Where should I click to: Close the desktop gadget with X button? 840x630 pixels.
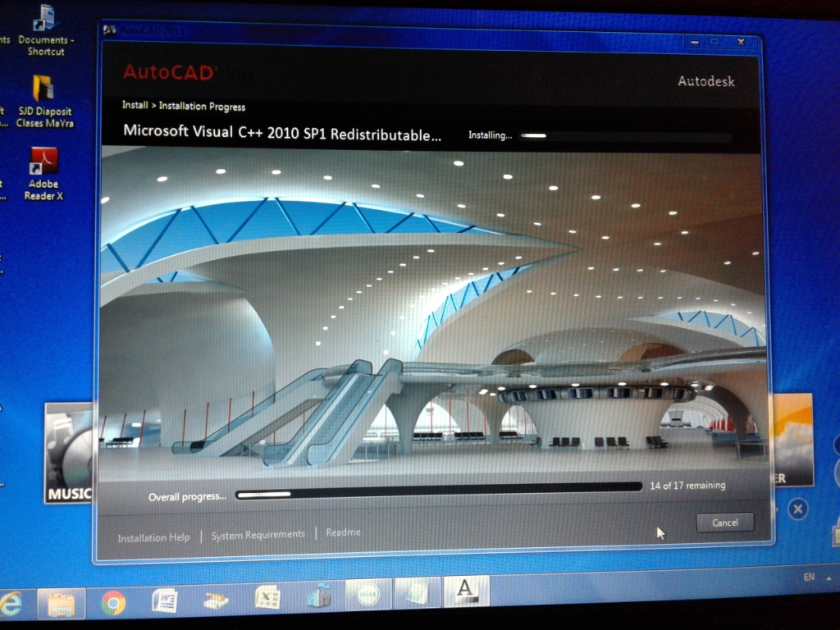click(x=797, y=509)
